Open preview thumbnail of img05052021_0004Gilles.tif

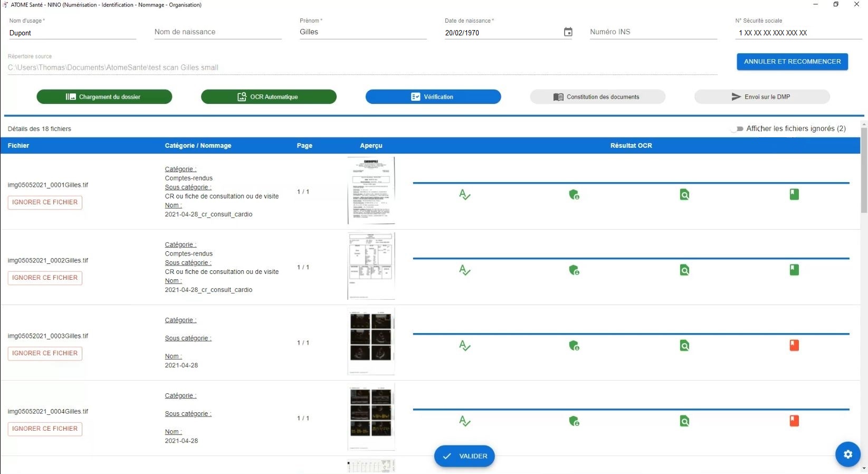pos(371,417)
